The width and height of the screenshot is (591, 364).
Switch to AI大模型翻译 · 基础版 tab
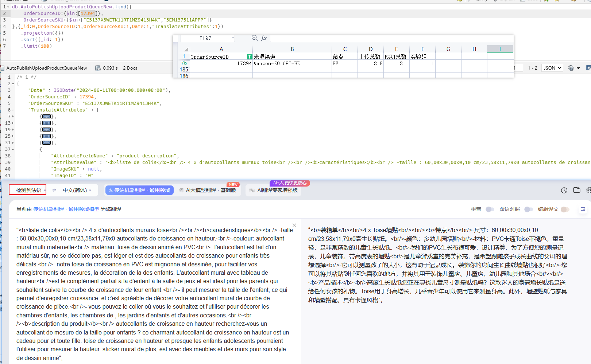(x=208, y=190)
